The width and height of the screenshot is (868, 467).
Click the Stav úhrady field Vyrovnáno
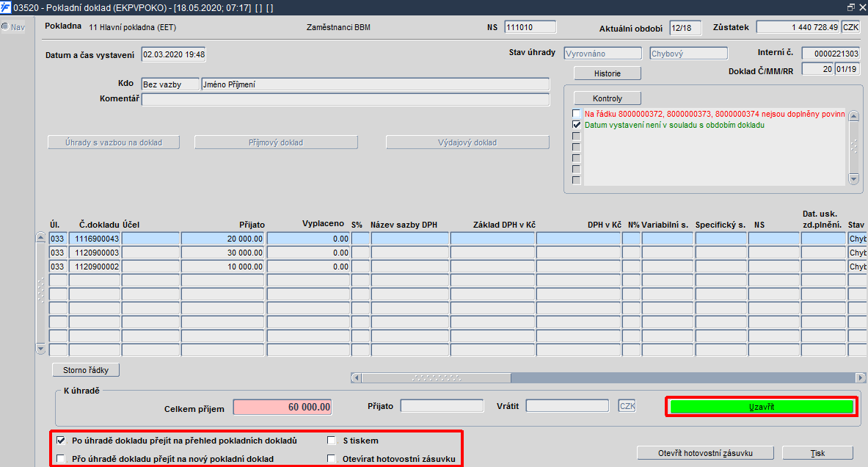[602, 53]
